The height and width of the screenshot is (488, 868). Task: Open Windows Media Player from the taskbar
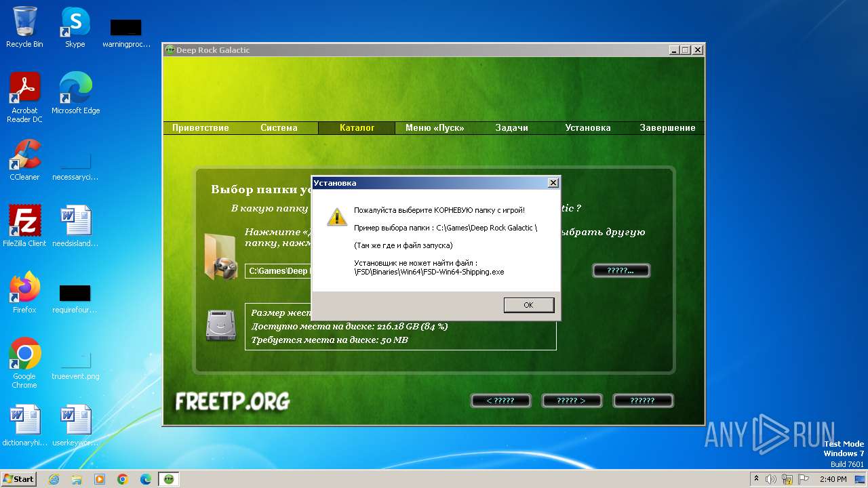click(100, 479)
